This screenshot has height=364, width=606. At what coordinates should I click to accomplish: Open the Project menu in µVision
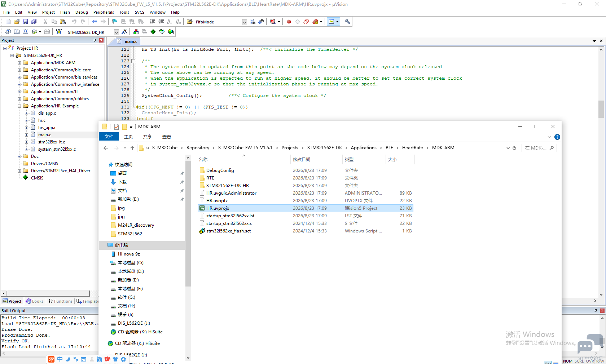click(x=48, y=12)
